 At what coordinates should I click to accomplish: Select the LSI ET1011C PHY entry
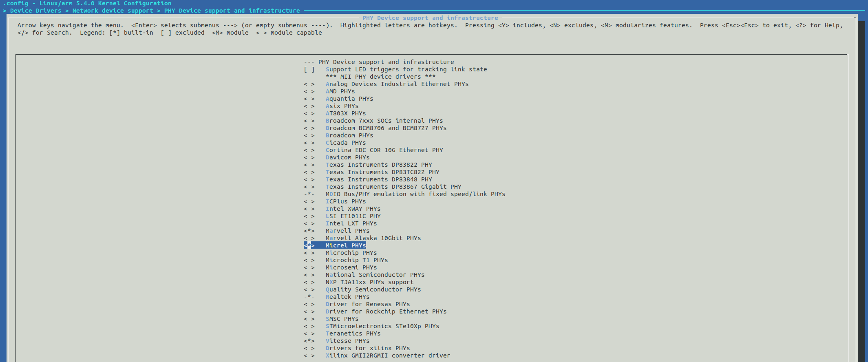click(342, 216)
